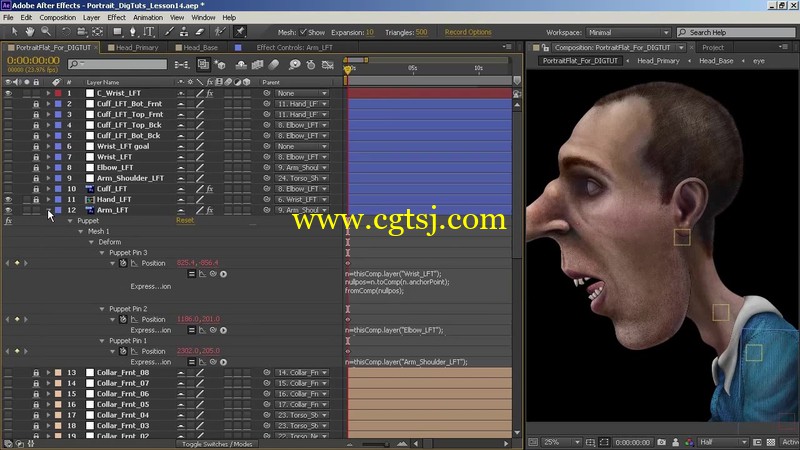Click Search Help field
The height and width of the screenshot is (450, 800).
pyautogui.click(x=736, y=32)
